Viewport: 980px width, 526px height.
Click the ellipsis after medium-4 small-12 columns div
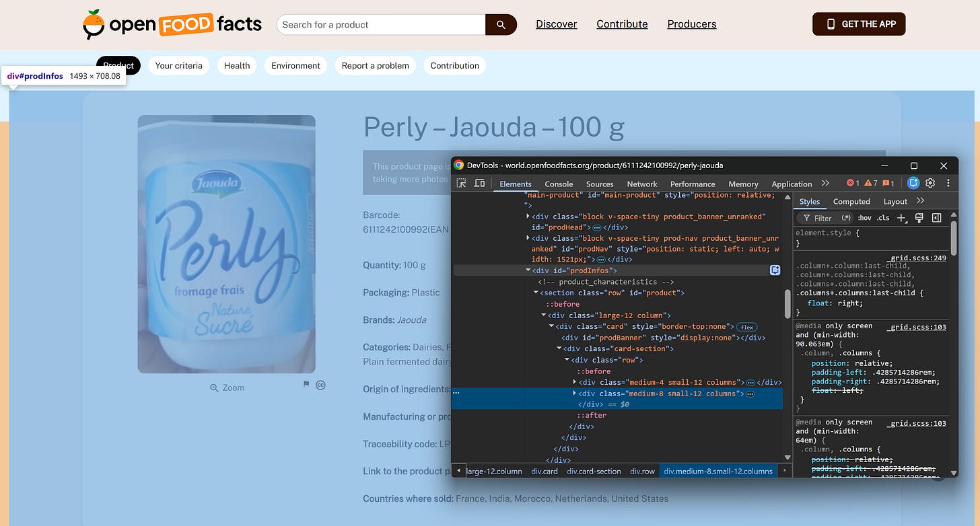pyautogui.click(x=750, y=383)
